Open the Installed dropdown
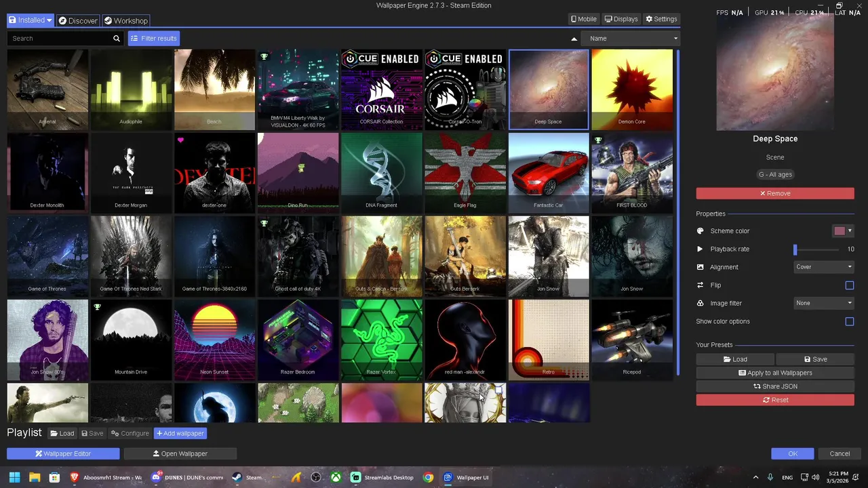Image resolution: width=868 pixels, height=488 pixels. click(x=30, y=20)
